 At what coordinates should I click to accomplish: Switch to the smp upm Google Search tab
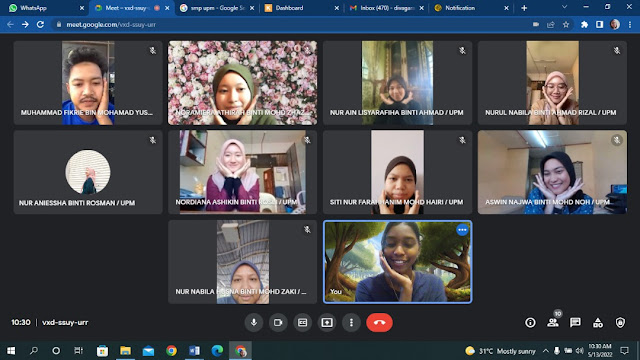(x=216, y=8)
